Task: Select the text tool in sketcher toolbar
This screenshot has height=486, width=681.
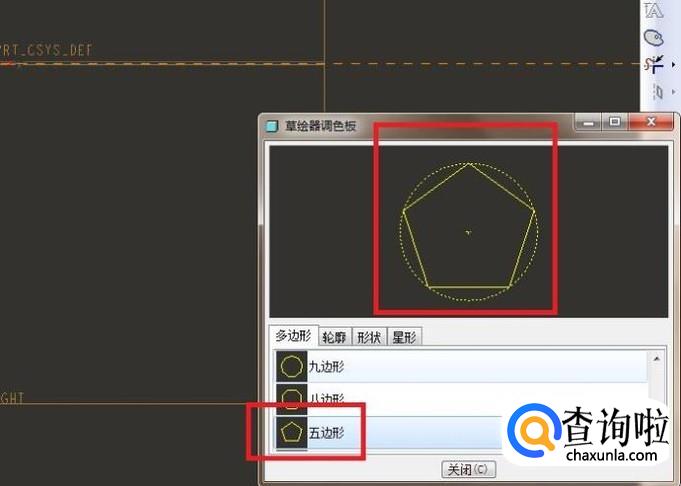Action: pos(654,10)
